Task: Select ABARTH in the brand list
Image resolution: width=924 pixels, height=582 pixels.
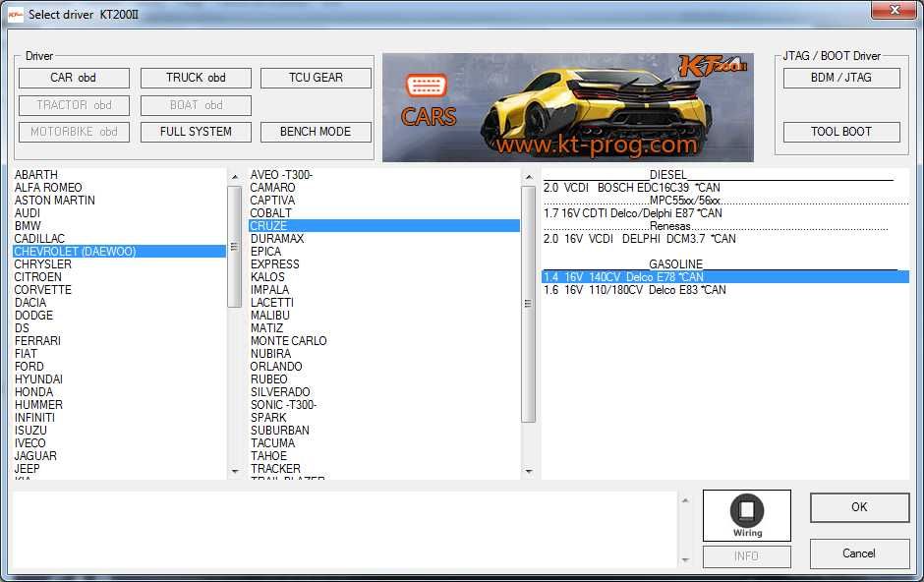Action: pos(119,175)
